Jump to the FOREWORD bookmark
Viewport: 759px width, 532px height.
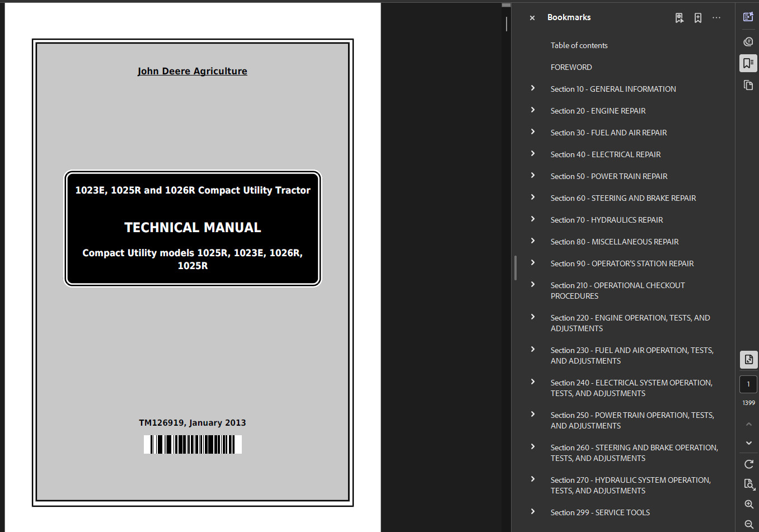pyautogui.click(x=571, y=67)
